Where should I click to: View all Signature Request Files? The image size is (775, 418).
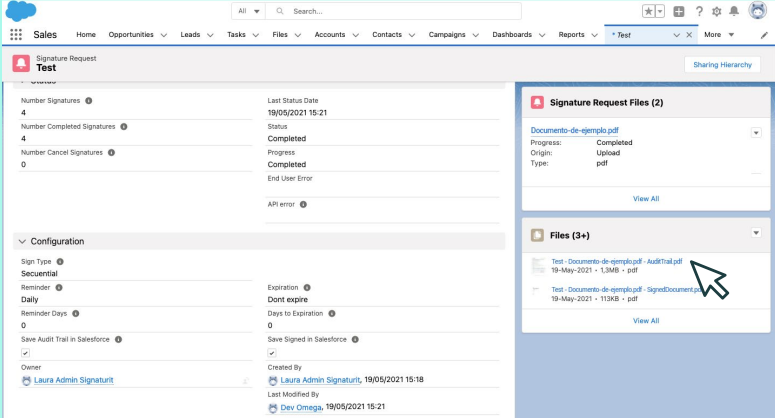click(646, 199)
